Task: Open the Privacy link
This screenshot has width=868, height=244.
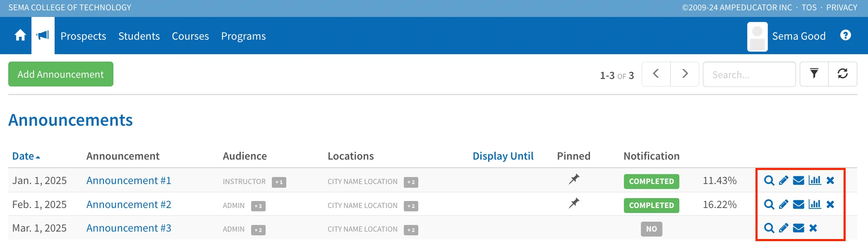Action: point(842,7)
